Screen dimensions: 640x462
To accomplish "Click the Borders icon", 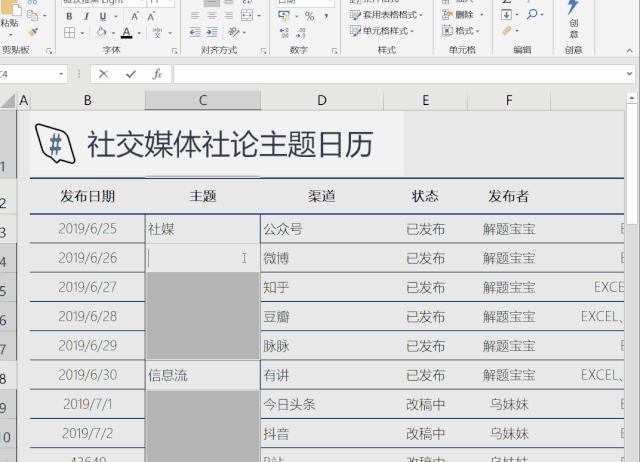I will (69, 32).
